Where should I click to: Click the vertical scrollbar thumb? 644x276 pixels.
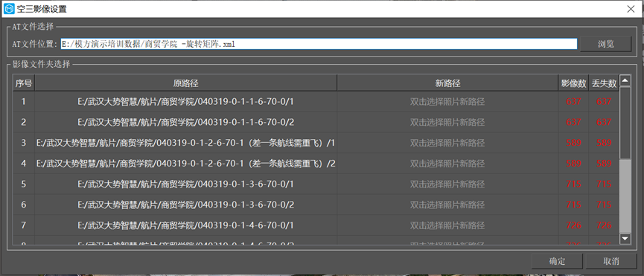tap(625, 123)
